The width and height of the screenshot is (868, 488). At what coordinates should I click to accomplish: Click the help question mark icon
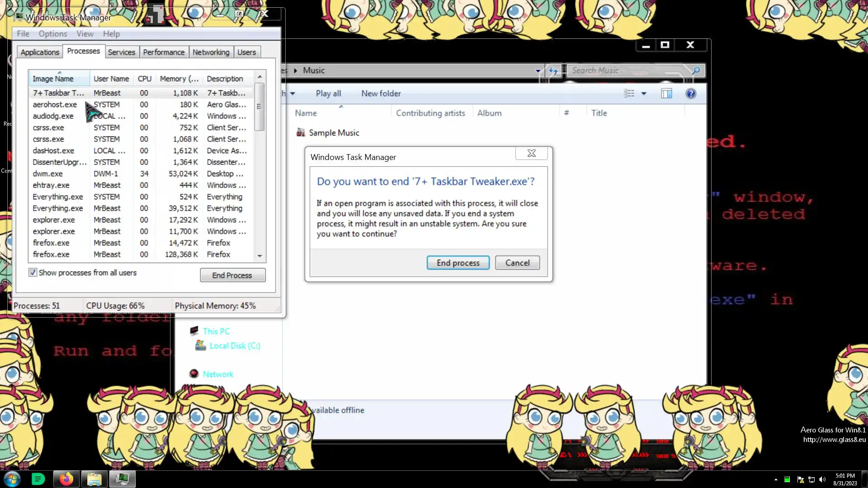pos(690,94)
